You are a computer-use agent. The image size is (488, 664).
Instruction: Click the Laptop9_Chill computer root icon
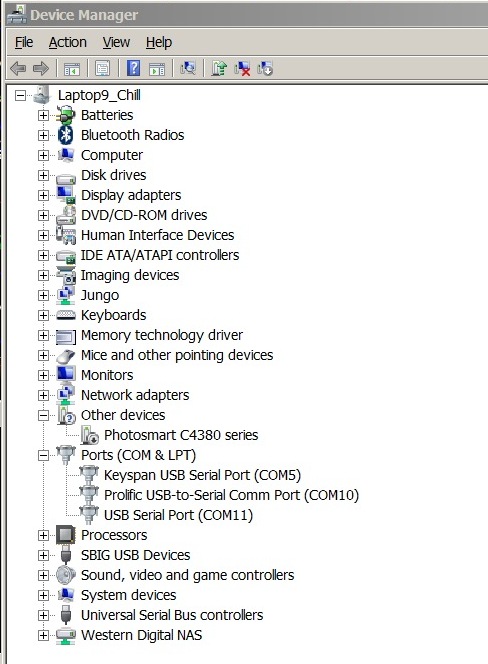coord(42,94)
